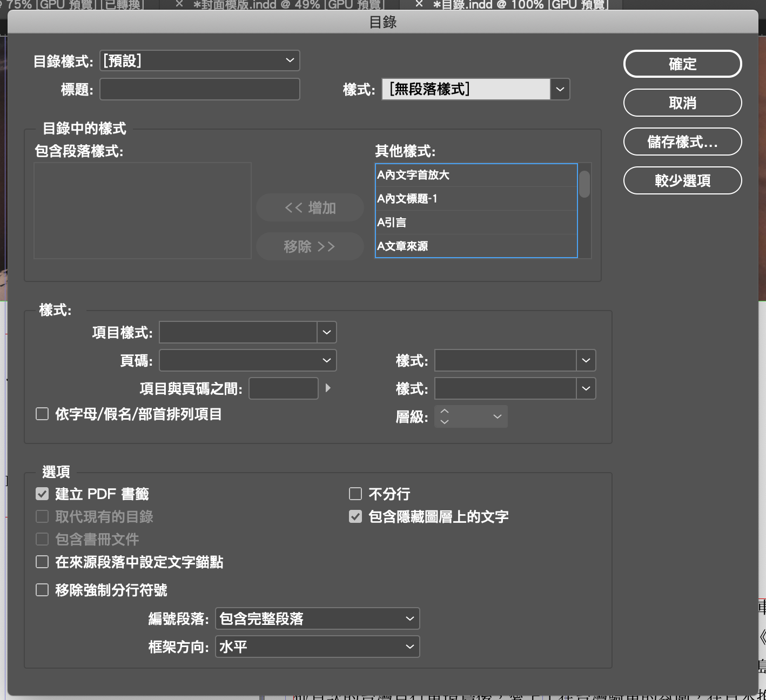Open the 框架方向 dropdown
766x700 pixels.
pos(317,647)
